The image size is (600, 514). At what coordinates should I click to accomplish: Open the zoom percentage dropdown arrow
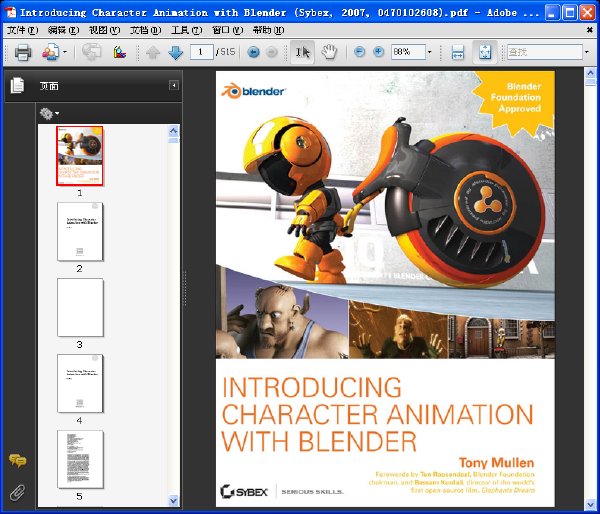pyautogui.click(x=429, y=52)
